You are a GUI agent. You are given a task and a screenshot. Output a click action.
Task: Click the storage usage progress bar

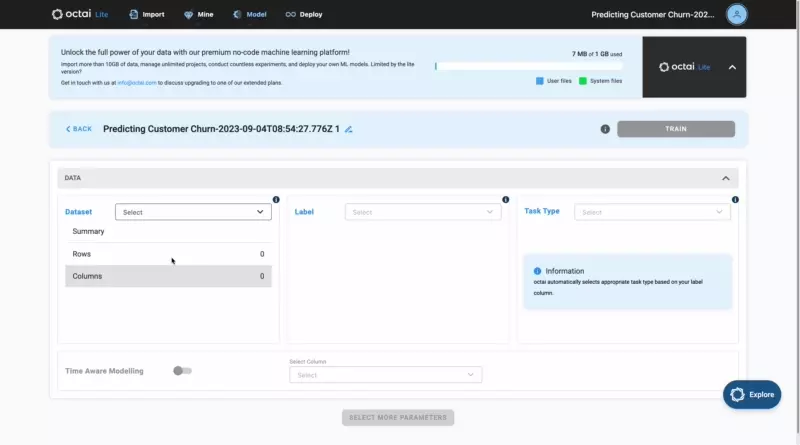coord(528,66)
